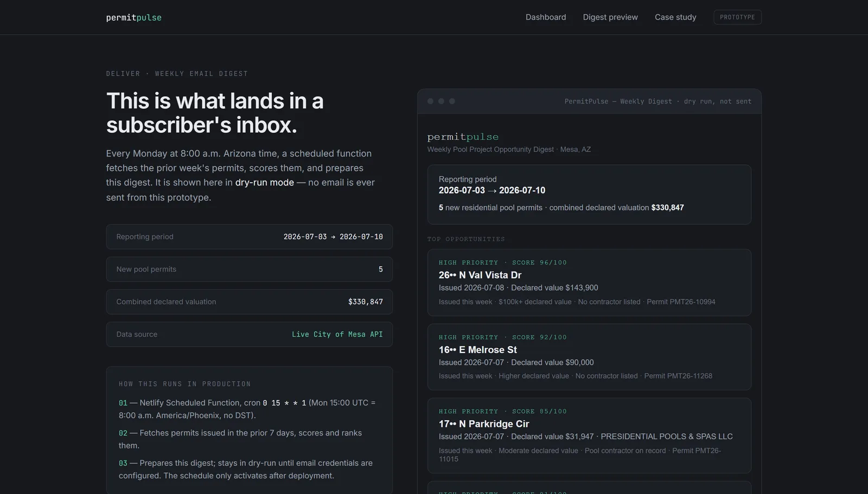Open Digest preview nav item
The height and width of the screenshot is (494, 868).
[x=610, y=17]
